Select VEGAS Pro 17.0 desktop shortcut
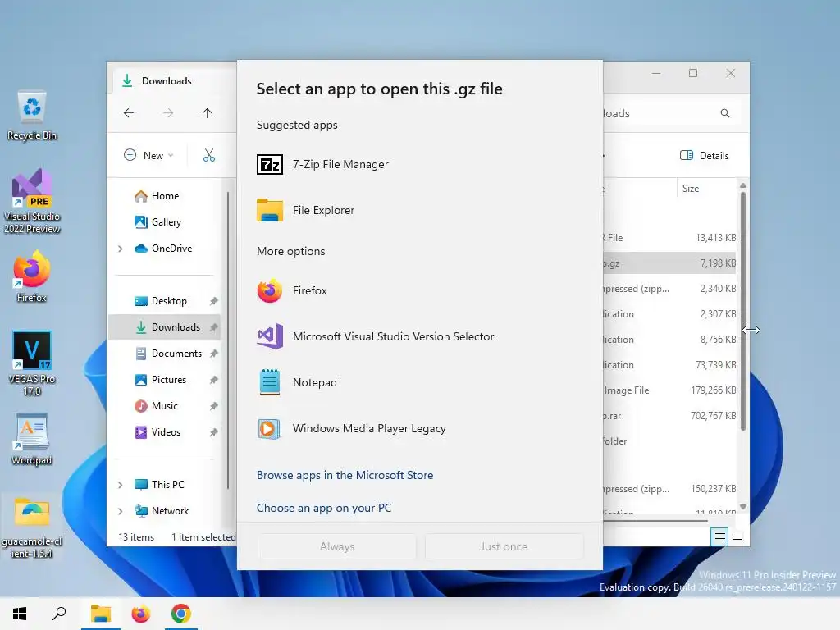Image resolution: width=840 pixels, height=630 pixels. pyautogui.click(x=32, y=363)
